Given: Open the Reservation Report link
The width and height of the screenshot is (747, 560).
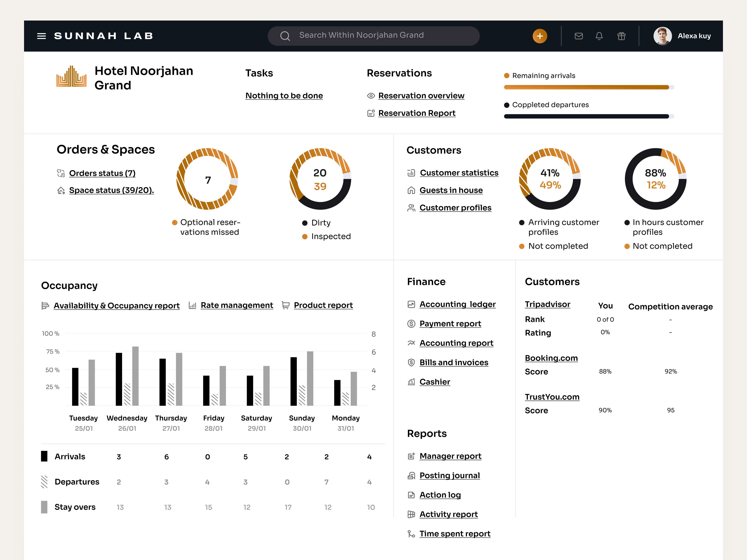Looking at the screenshot, I should click(417, 113).
